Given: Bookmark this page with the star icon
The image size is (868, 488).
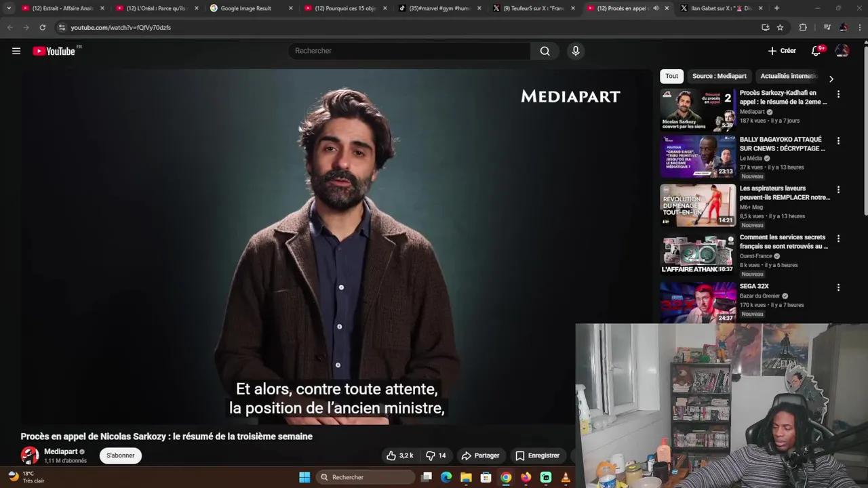Looking at the screenshot, I should tap(780, 27).
